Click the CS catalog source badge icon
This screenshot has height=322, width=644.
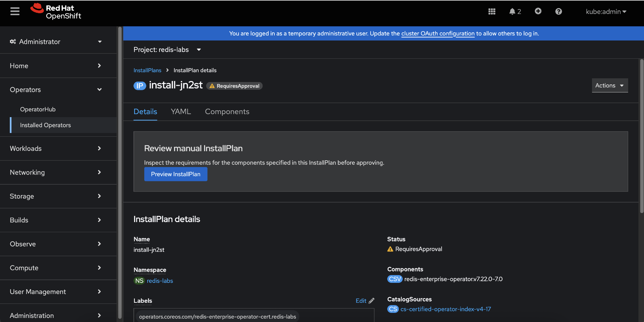coord(393,309)
